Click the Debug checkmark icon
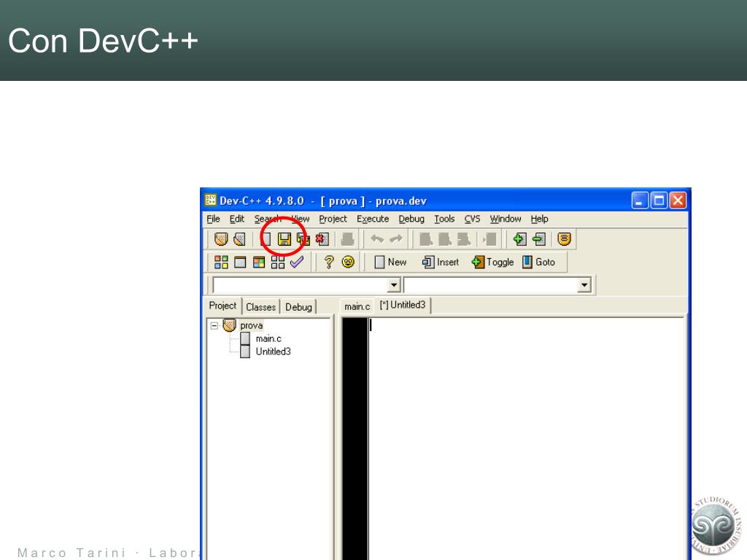The width and height of the screenshot is (747, 560). (x=297, y=262)
